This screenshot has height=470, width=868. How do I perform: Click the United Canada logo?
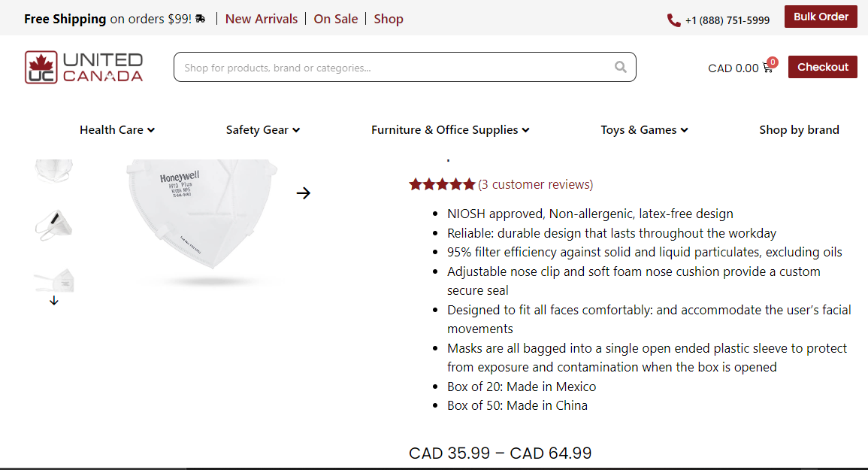(x=83, y=67)
